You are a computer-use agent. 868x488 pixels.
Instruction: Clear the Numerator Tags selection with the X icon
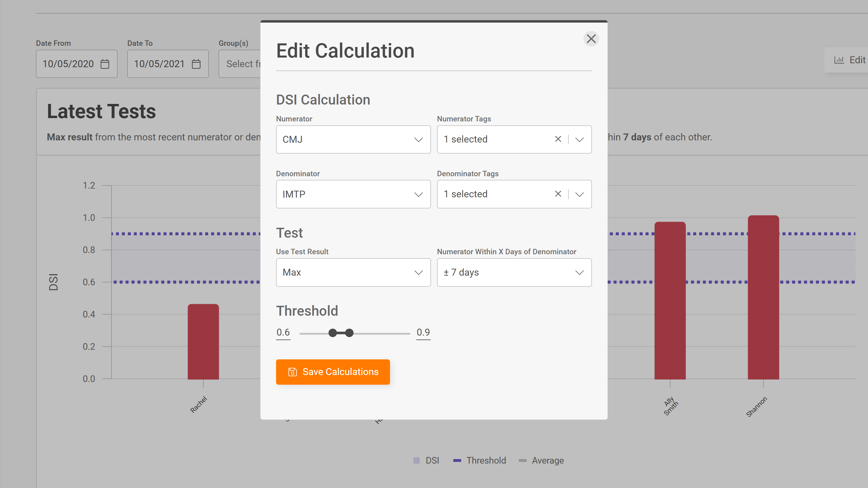tap(558, 139)
